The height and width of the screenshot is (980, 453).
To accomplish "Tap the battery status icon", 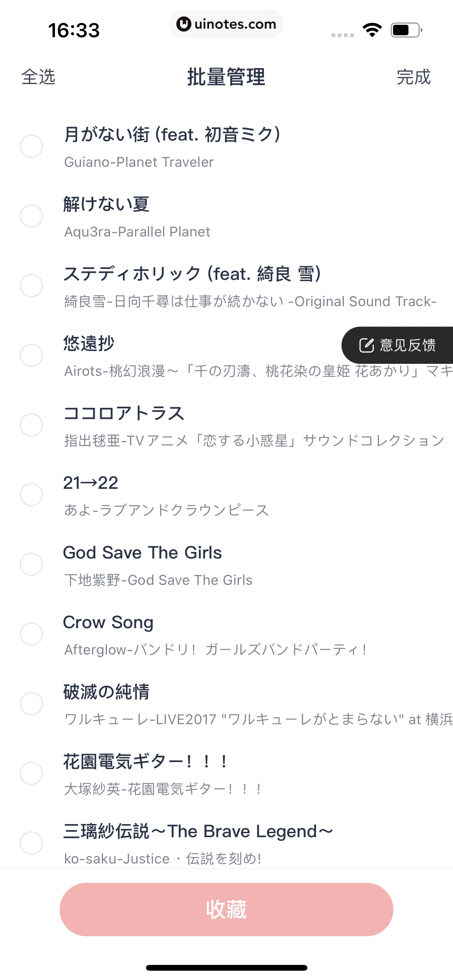I will point(406,30).
